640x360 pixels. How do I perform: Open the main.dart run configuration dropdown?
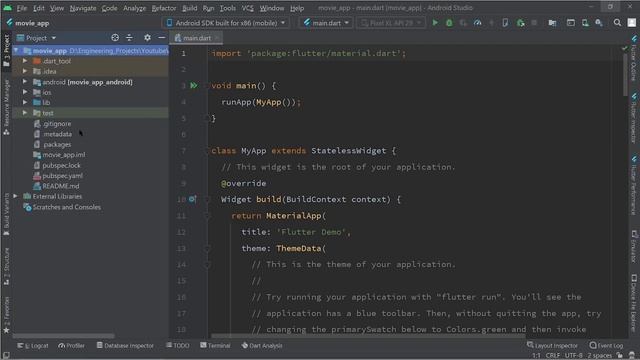(x=327, y=23)
